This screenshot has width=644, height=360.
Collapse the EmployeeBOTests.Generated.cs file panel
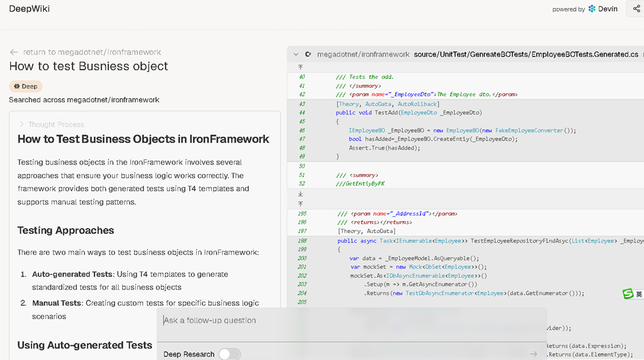(x=296, y=54)
